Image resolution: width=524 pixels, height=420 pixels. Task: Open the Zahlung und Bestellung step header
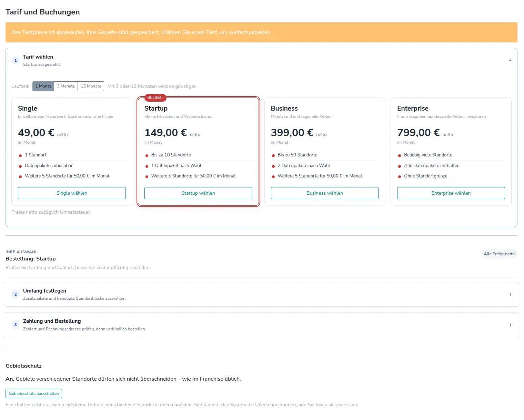pyautogui.click(x=261, y=325)
